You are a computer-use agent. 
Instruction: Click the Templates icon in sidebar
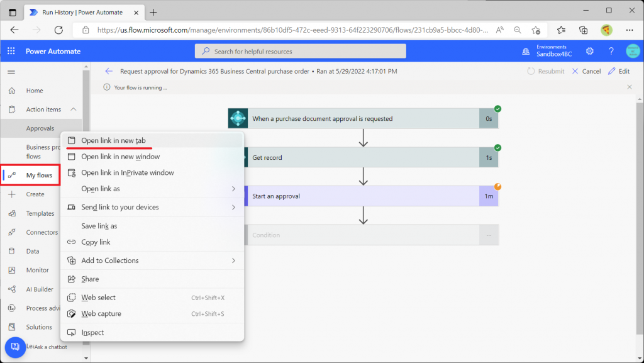click(x=12, y=213)
